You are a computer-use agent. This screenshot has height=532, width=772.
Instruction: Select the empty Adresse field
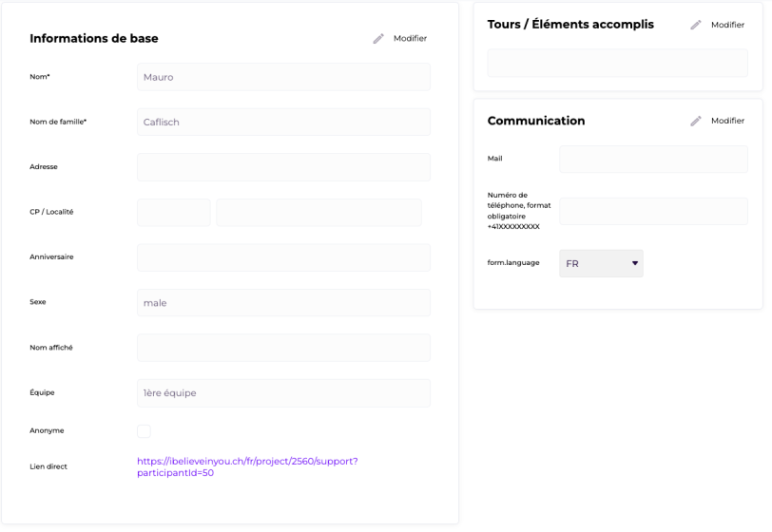(x=283, y=167)
